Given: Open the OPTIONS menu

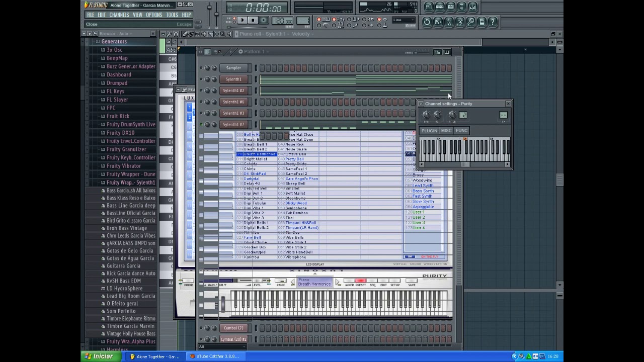Looking at the screenshot, I should point(154,15).
